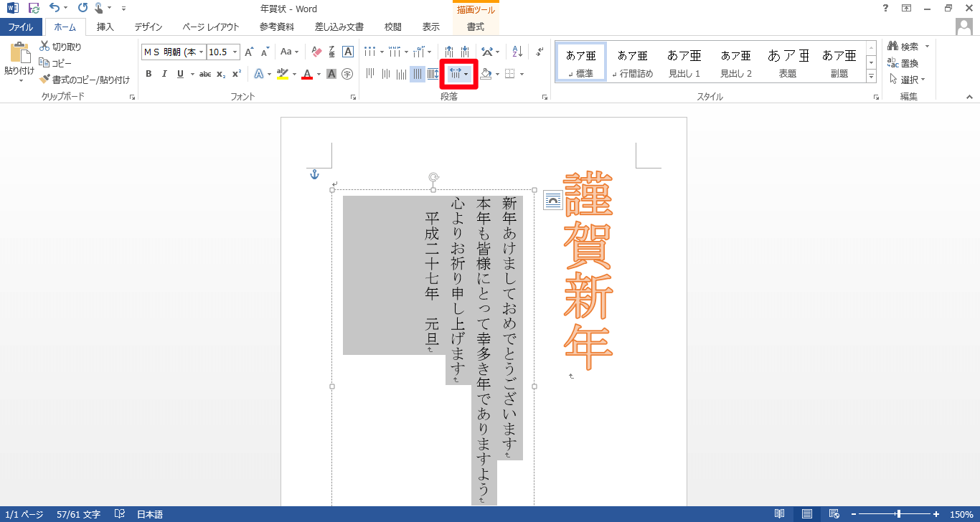980x522 pixels.
Task: Toggle the justify alignment button
Action: click(x=418, y=74)
